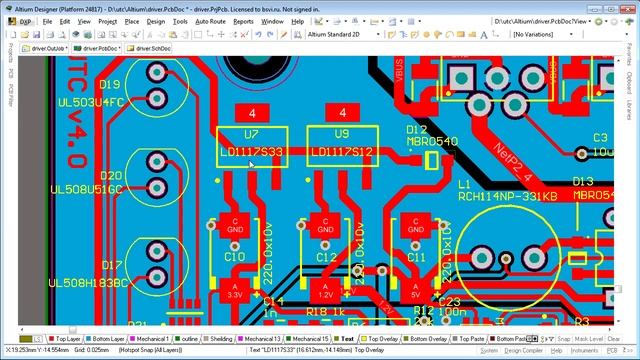Screen dimensions: 640x360
Task: Click the Snap button in layer bar
Action: pyautogui.click(x=564, y=339)
